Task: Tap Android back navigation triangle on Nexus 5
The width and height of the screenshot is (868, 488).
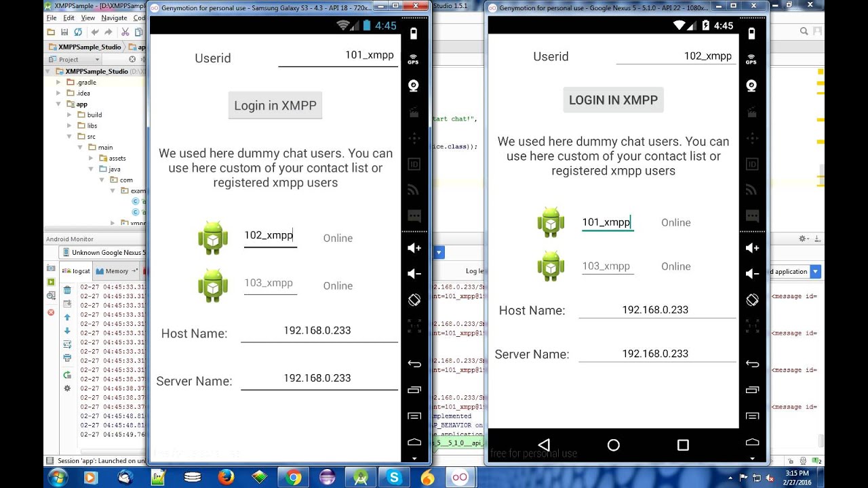Action: pos(544,445)
